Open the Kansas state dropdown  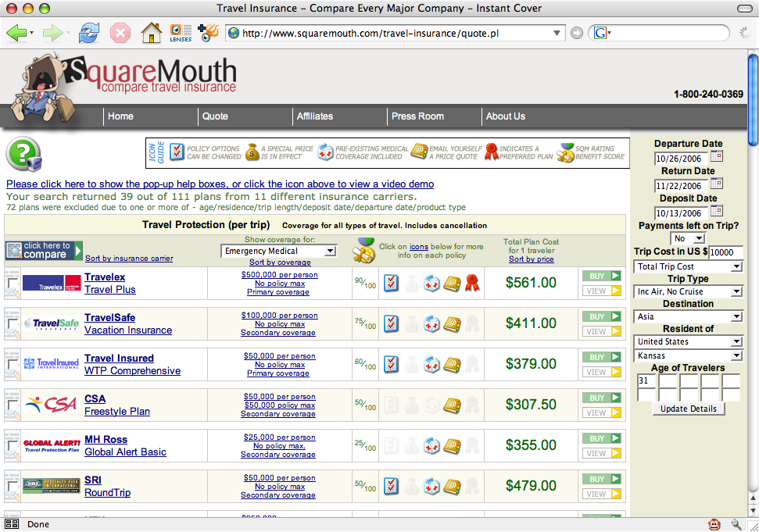[688, 355]
